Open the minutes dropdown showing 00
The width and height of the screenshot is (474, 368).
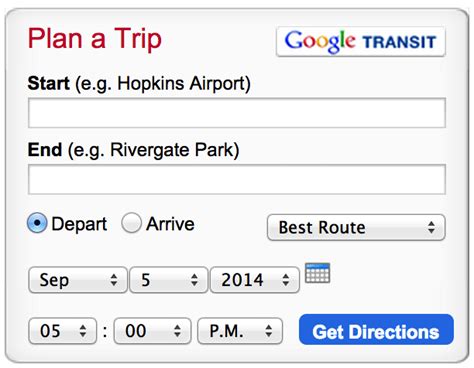pos(152,331)
